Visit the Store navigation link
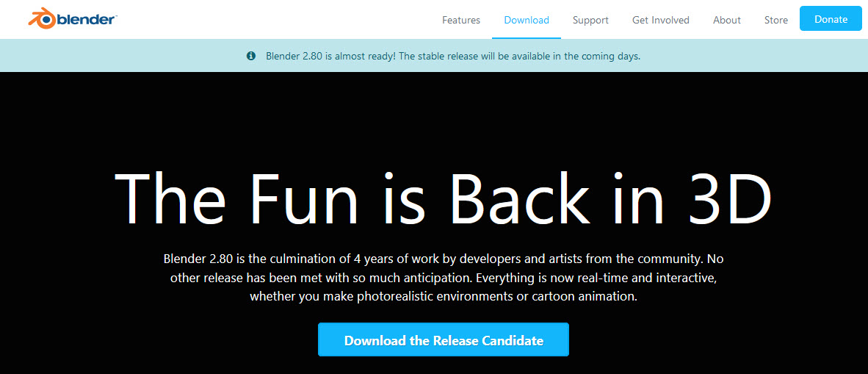 [x=776, y=20]
